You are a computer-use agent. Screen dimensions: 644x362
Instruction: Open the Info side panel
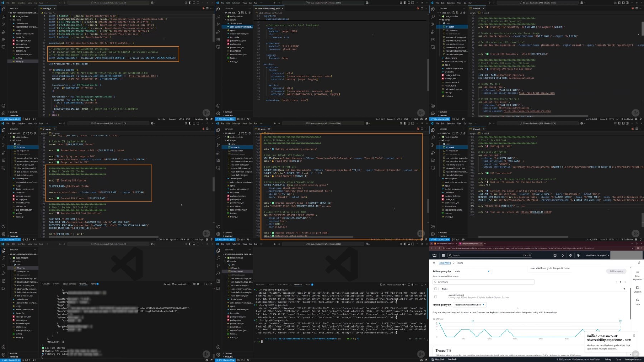pos(638,301)
